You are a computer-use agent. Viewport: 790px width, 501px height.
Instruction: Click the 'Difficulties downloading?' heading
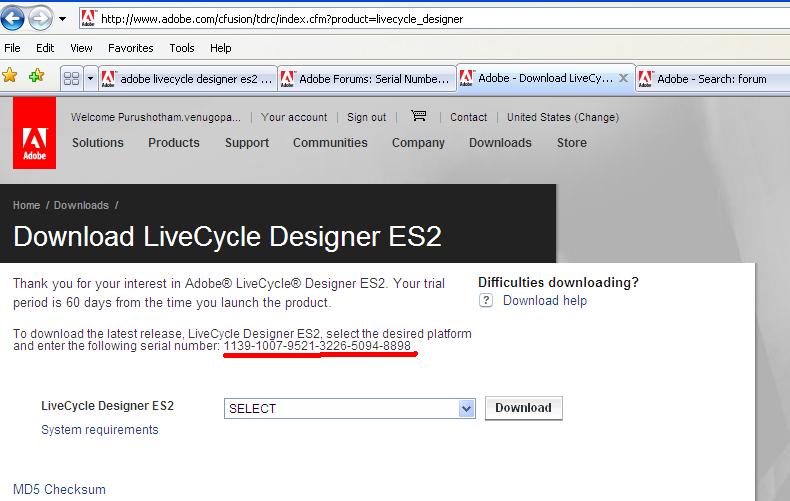click(x=558, y=282)
